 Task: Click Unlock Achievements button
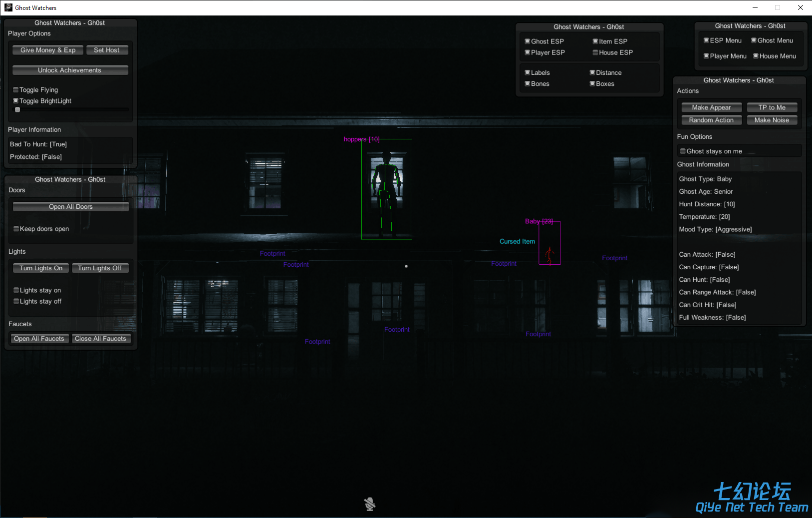70,70
